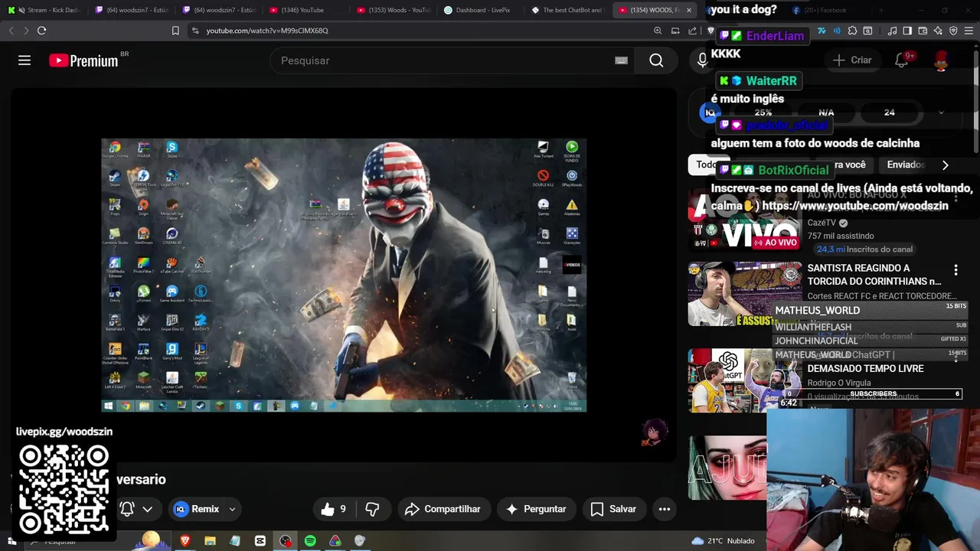This screenshot has width=980, height=551.
Task: Open Brave browser from taskbar
Action: [185, 541]
